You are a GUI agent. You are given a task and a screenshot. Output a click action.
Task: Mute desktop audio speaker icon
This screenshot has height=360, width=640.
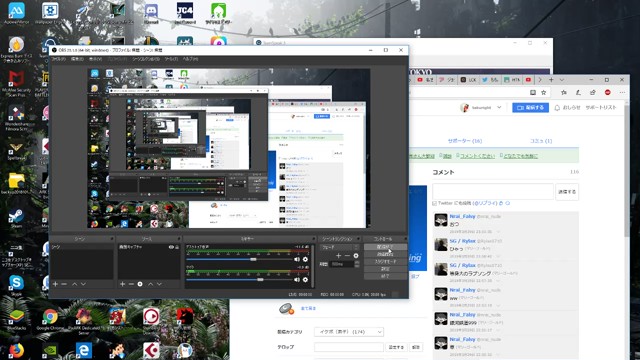coord(297,259)
